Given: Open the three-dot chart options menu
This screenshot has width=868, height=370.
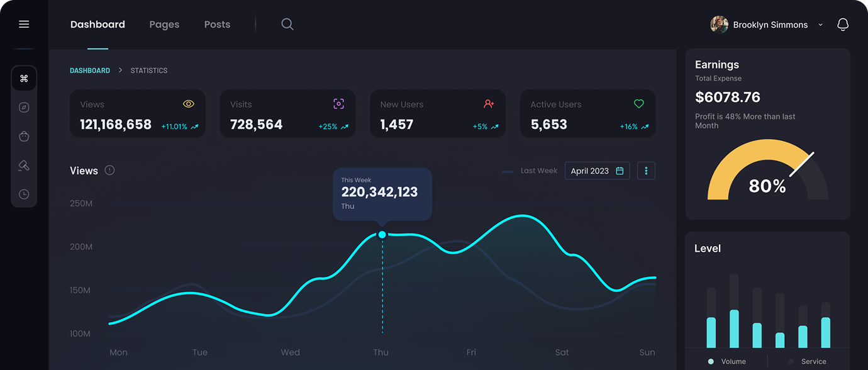Looking at the screenshot, I should point(646,171).
